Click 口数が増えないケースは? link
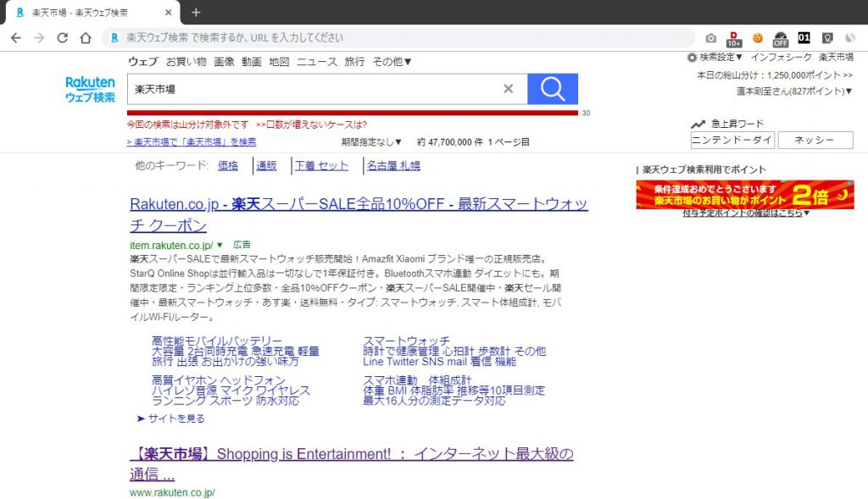868x499 pixels. (x=310, y=125)
